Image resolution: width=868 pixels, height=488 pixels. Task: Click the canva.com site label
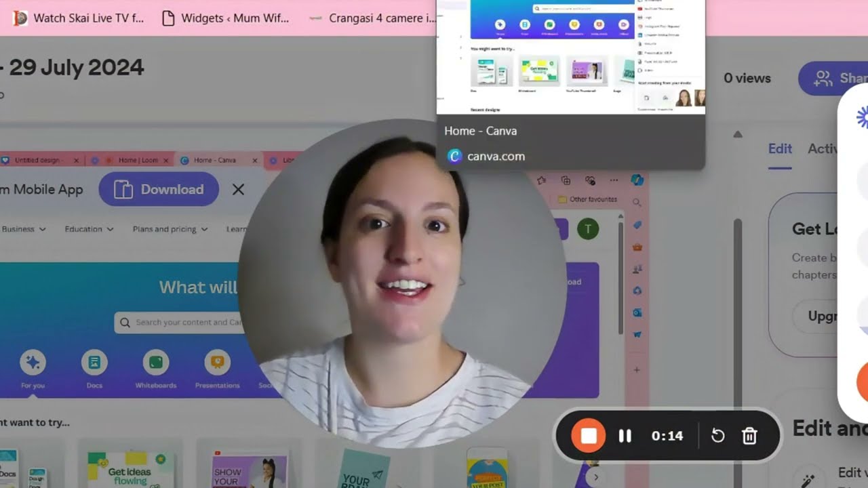(x=496, y=157)
